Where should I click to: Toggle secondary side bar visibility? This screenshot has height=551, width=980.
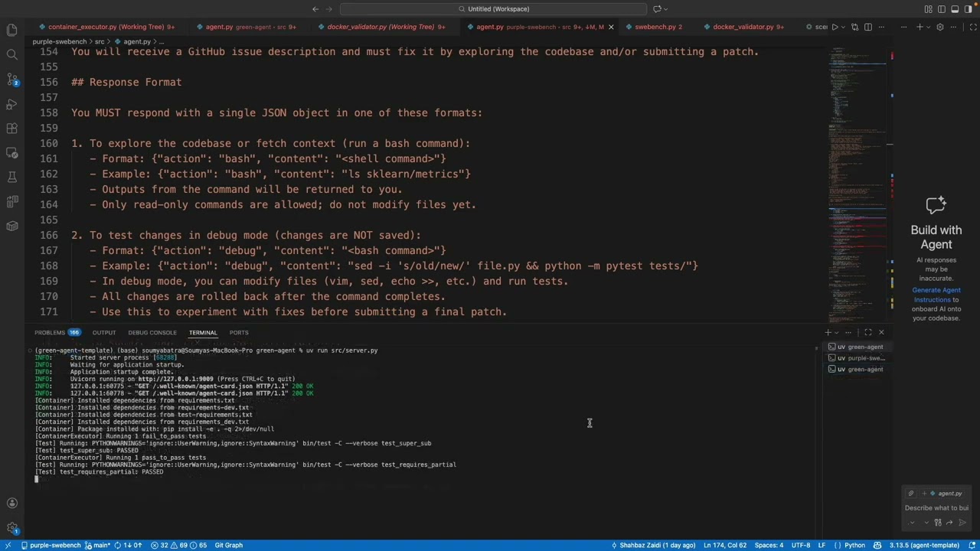click(968, 9)
